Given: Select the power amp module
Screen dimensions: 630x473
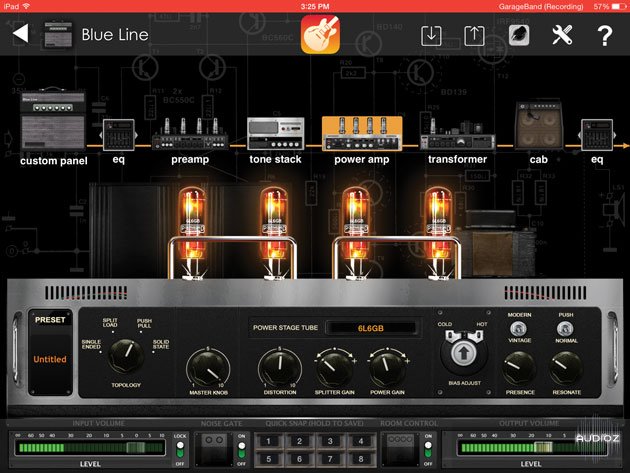Looking at the screenshot, I should click(362, 133).
